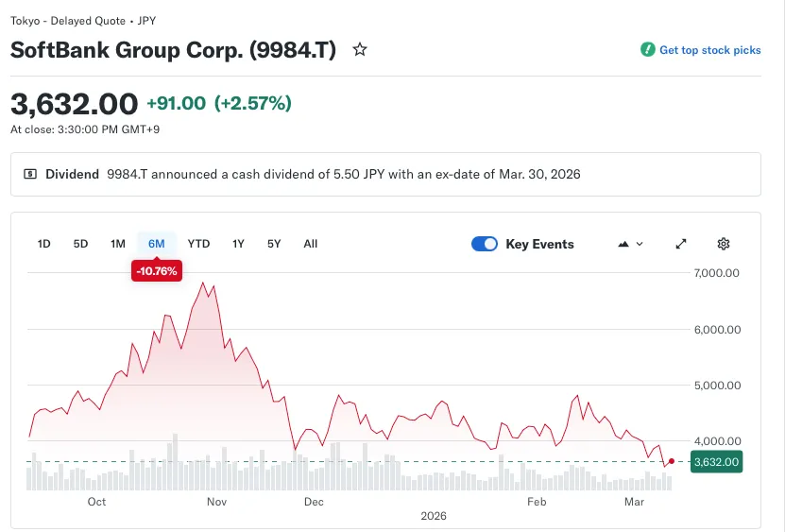The image size is (785, 532).
Task: Click the red current price dot on chart
Action: coord(671,461)
